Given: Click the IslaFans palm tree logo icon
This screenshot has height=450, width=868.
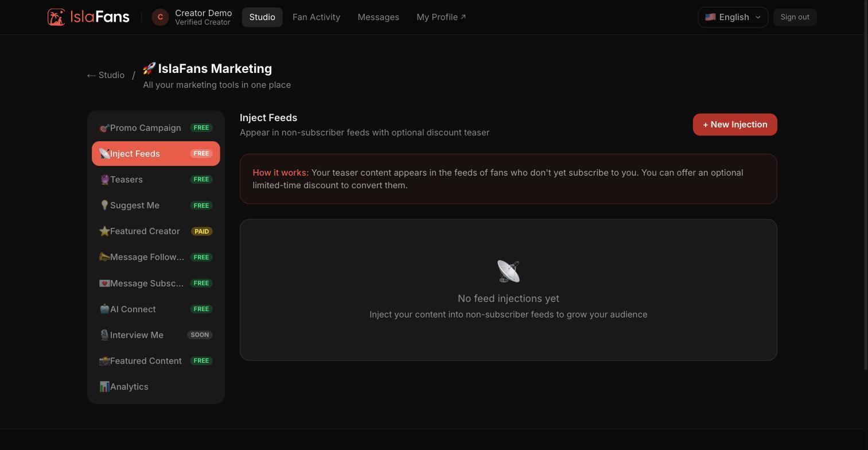Looking at the screenshot, I should point(56,17).
